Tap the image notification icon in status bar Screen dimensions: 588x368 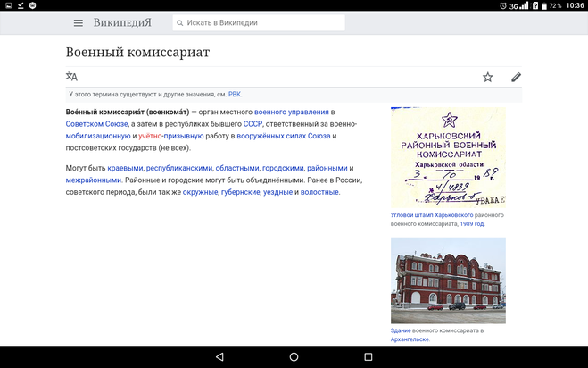(9, 5)
